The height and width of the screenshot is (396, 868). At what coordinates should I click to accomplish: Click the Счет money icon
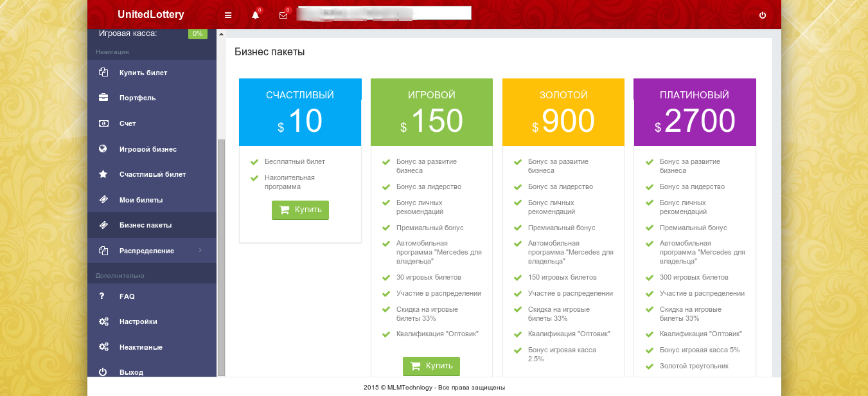[103, 123]
